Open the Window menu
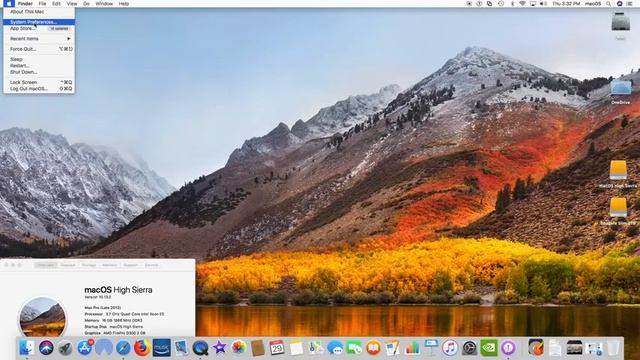Viewport: 640px width, 360px height. [x=104, y=4]
